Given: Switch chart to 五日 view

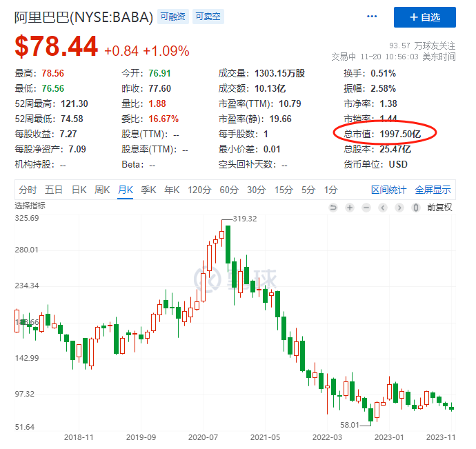Looking at the screenshot, I should click(x=54, y=190).
